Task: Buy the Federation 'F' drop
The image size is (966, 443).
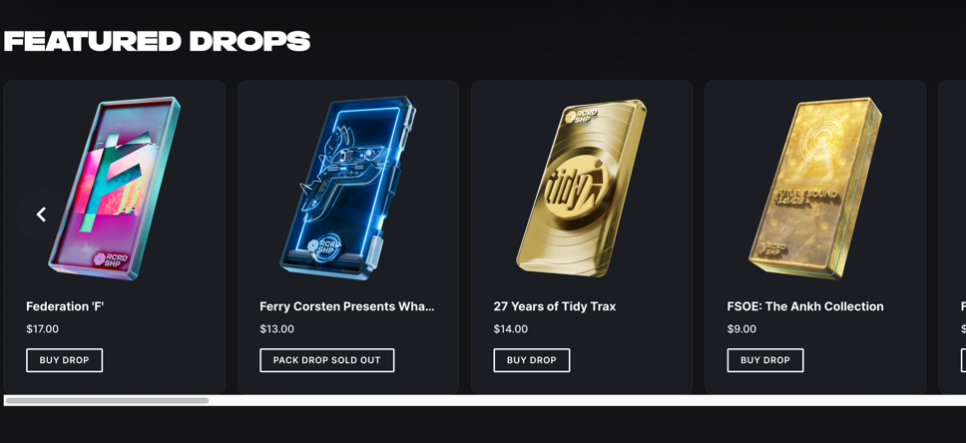Action: (x=64, y=360)
